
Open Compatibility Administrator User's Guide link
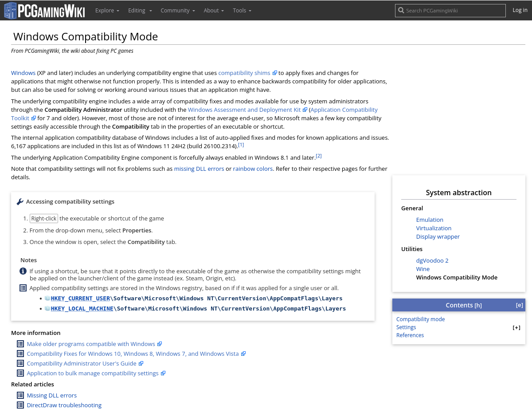82,363
